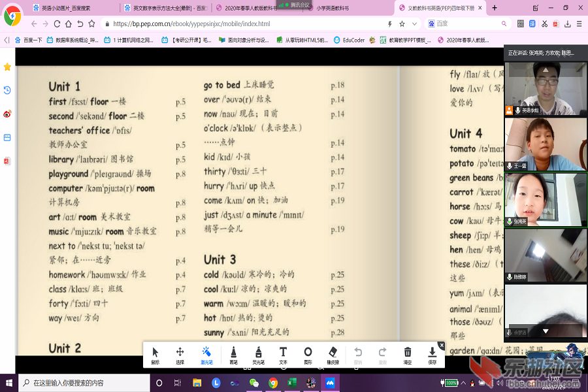Select 张鸿英 participant video thumbnail
Image resolution: width=588 pixels, height=392 pixels.
pyautogui.click(x=546, y=199)
